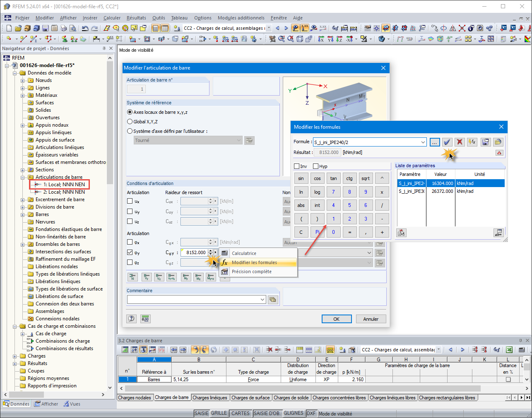Image resolution: width=532 pixels, height=418 pixels.
Task: Click the new file icon in the main toolbar
Action: point(9,28)
